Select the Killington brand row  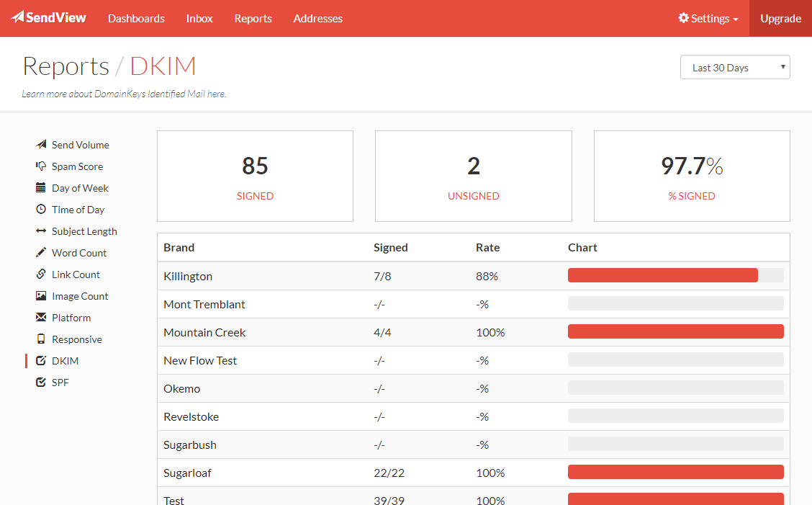474,276
